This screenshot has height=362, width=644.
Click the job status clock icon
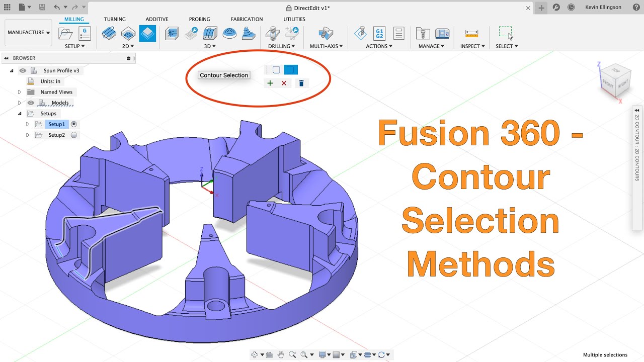pos(571,8)
